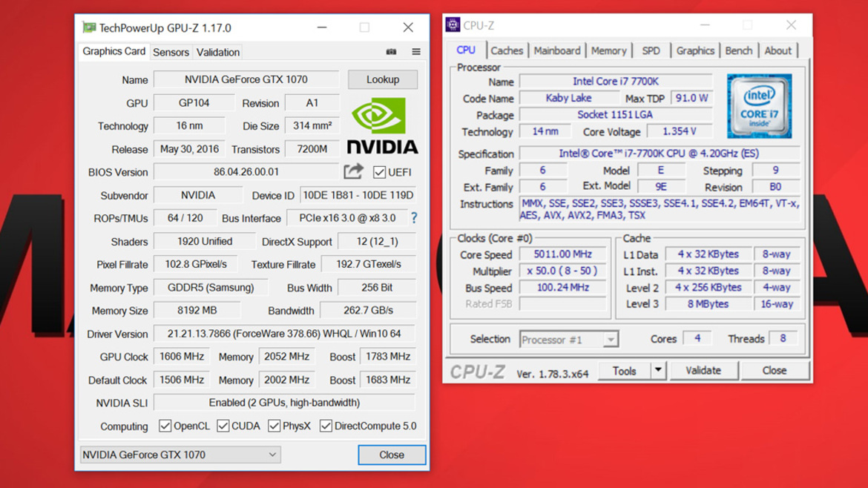Viewport: 868px width, 488px height.
Task: Click the CPU-Z title bar app icon
Action: coord(453,25)
